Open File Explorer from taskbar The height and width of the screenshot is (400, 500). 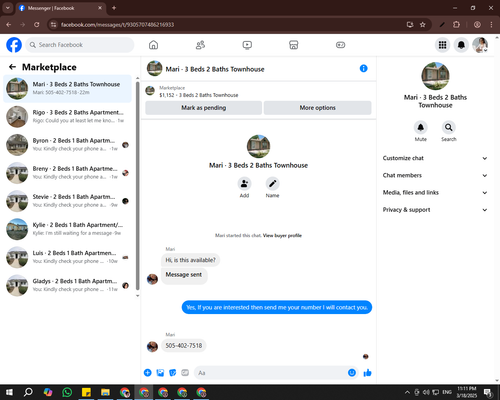point(105,392)
